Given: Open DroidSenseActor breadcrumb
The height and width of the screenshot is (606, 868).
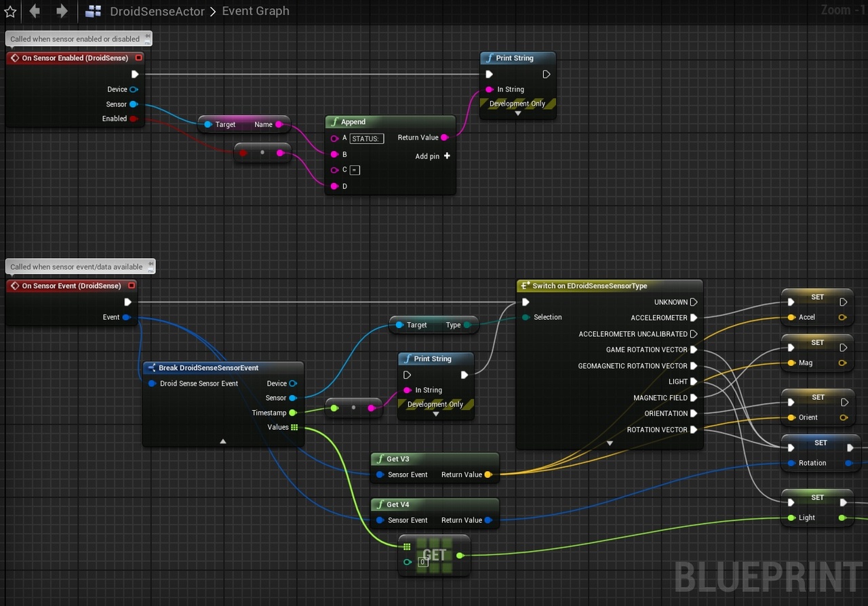Looking at the screenshot, I should [x=157, y=11].
